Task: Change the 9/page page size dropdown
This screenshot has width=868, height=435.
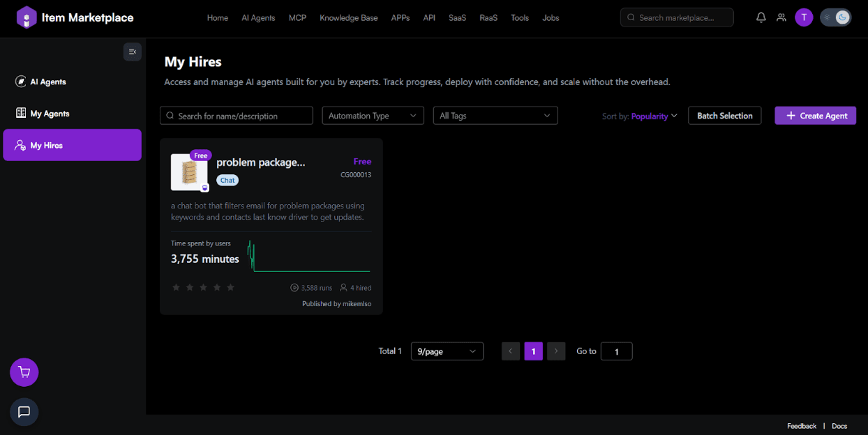Action: point(447,351)
